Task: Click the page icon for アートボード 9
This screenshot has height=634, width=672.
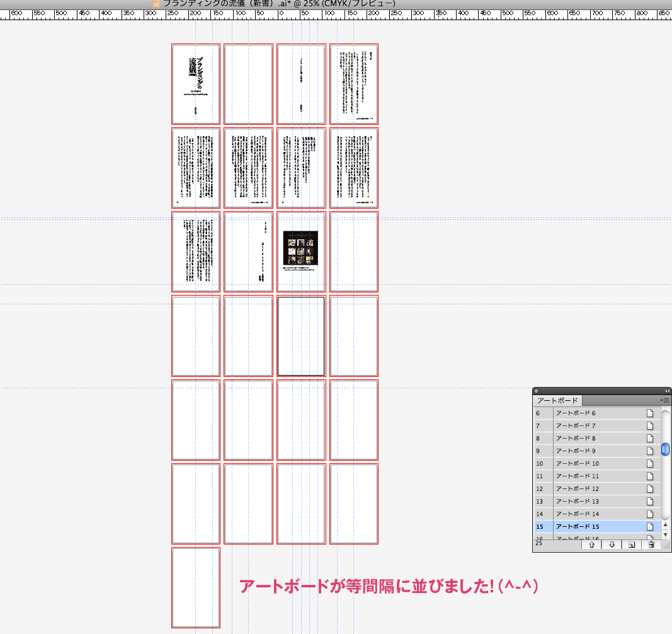Action: [650, 451]
